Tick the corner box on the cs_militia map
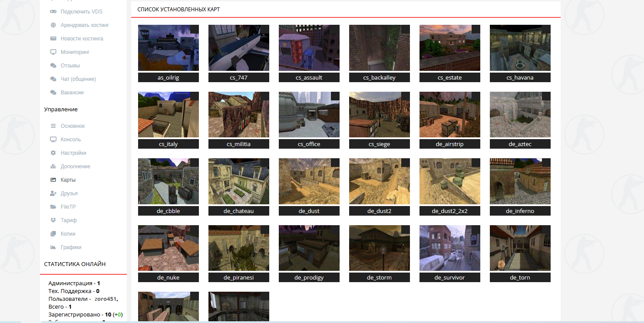Screen dimensions: 644x323 point(265,96)
